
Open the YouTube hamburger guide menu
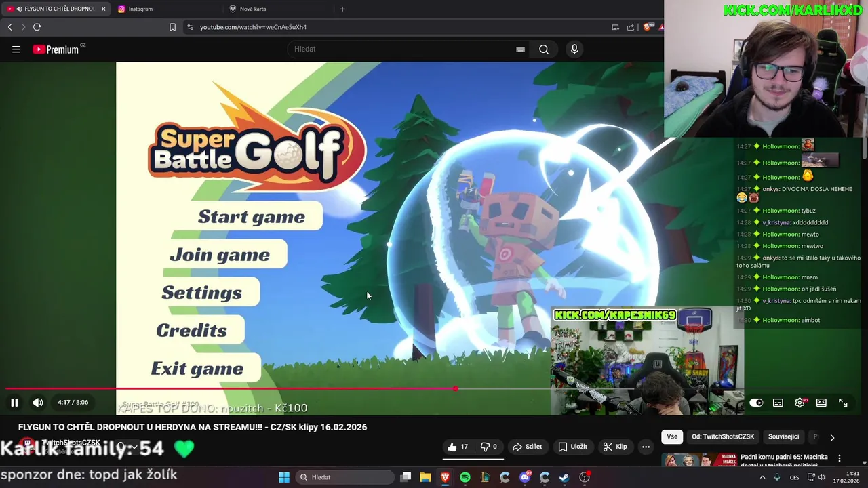[16, 49]
